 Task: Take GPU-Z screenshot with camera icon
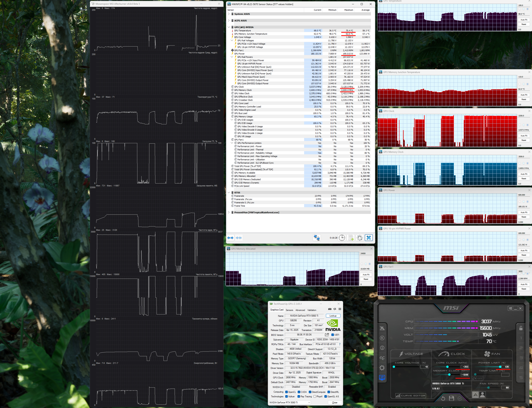(x=330, y=309)
